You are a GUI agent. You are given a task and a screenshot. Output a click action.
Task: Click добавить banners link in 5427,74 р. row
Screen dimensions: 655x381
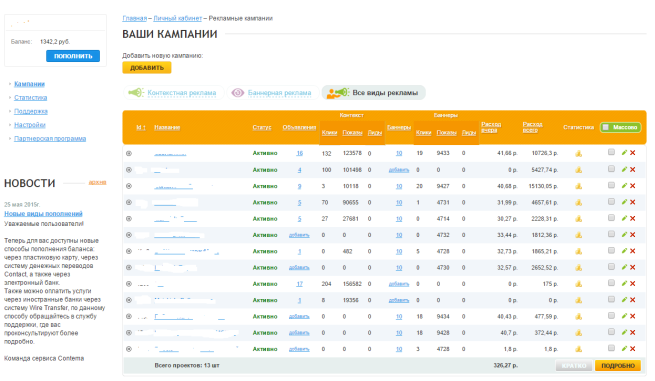point(399,170)
